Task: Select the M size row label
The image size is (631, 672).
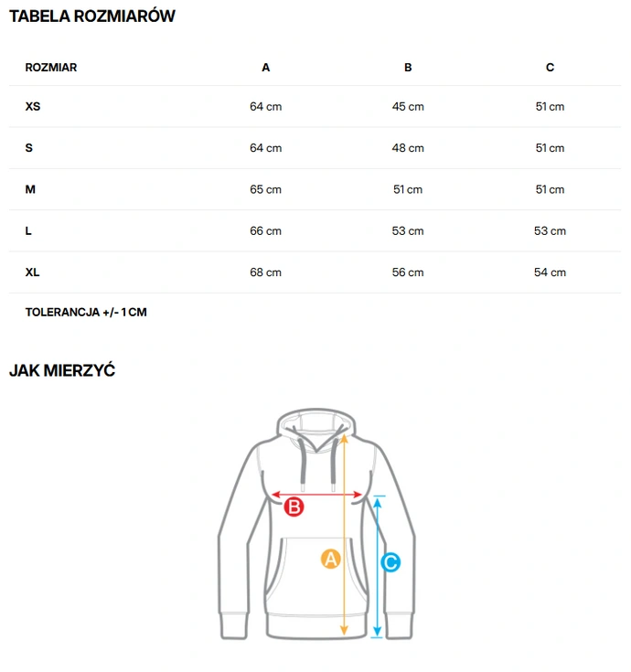Action: point(30,189)
